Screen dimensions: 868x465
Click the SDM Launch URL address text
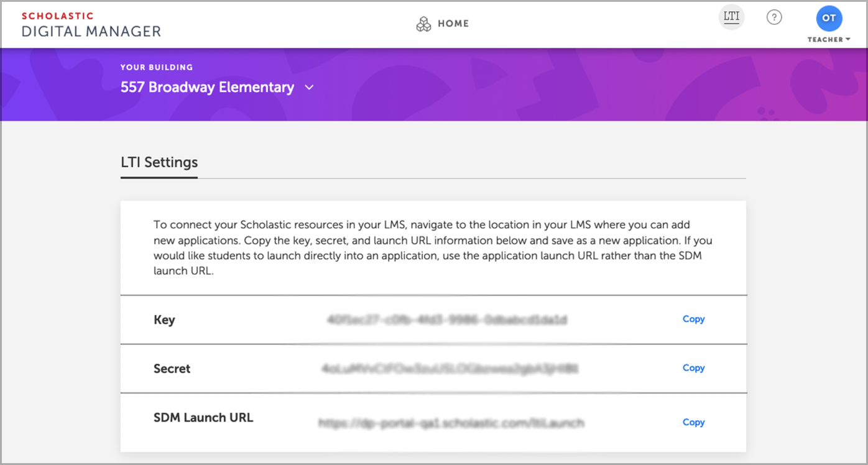point(451,423)
